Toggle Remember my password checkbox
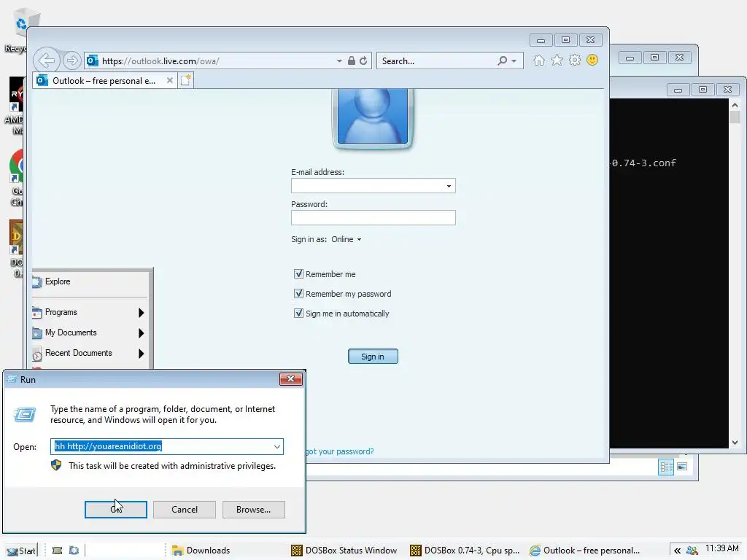This screenshot has width=747, height=560. tap(298, 293)
